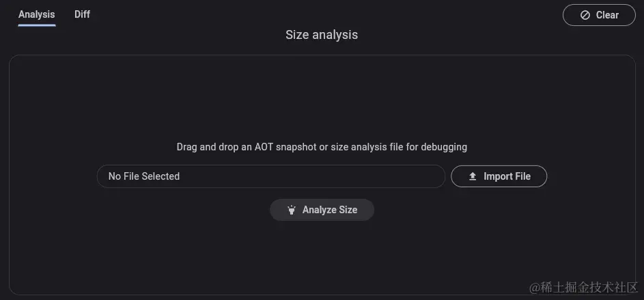Click the upload arrow icon on Import File

tap(473, 176)
